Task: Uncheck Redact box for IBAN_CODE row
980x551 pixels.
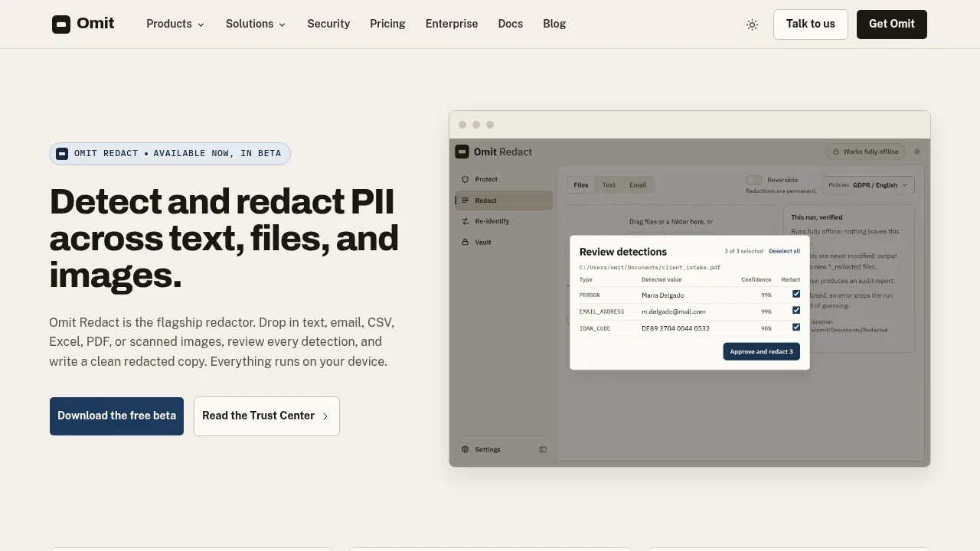Action: (x=796, y=328)
